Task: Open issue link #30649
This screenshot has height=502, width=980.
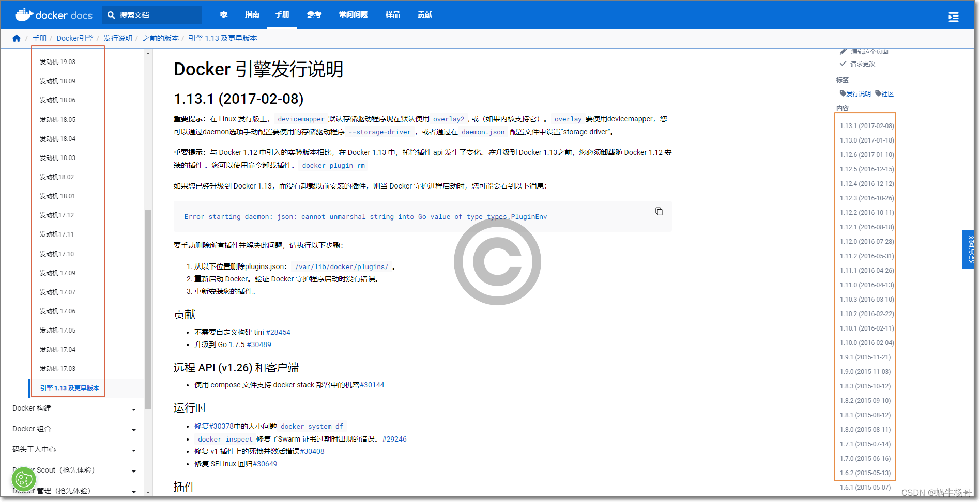Action: coord(265,464)
